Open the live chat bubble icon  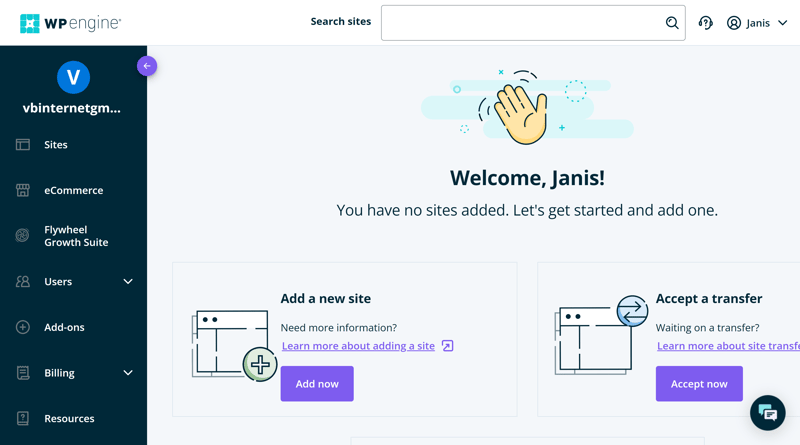767,413
